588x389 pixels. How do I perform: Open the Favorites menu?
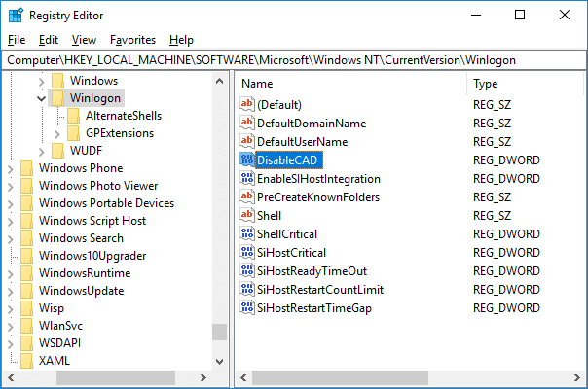[x=132, y=40]
